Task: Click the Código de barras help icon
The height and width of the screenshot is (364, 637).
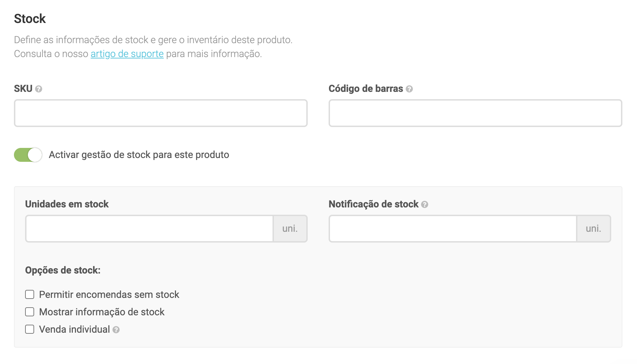Action: (x=409, y=89)
